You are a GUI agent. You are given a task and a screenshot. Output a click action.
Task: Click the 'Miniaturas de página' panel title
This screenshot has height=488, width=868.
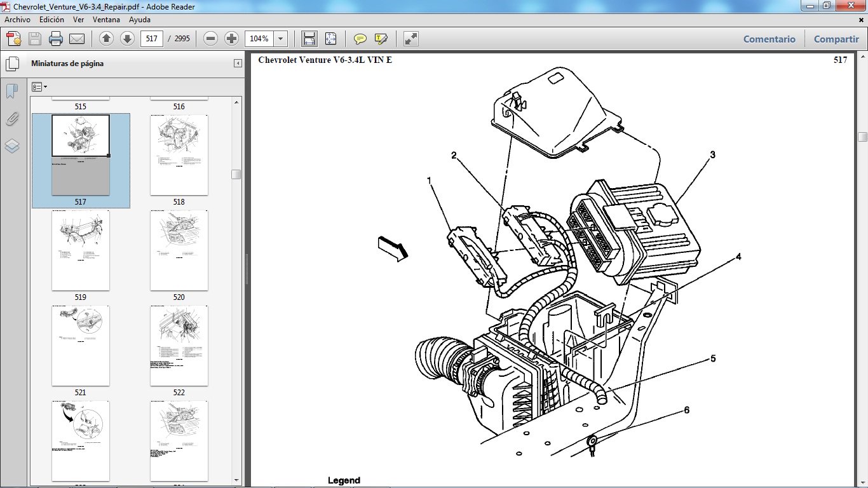67,64
